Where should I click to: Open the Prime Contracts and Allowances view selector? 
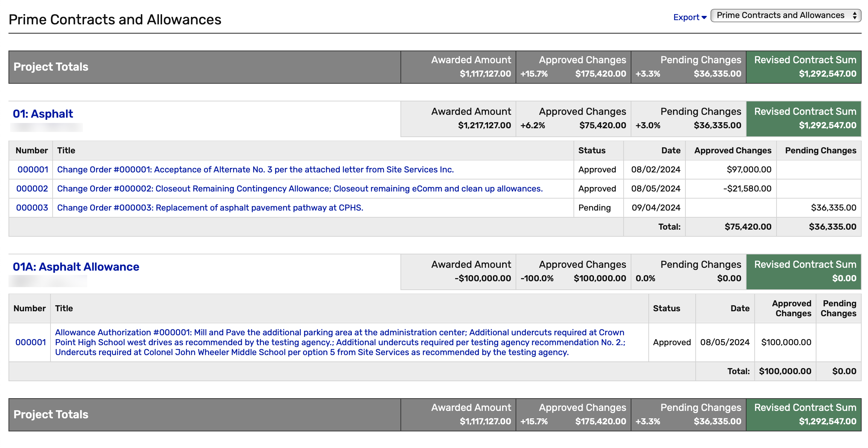(x=780, y=16)
